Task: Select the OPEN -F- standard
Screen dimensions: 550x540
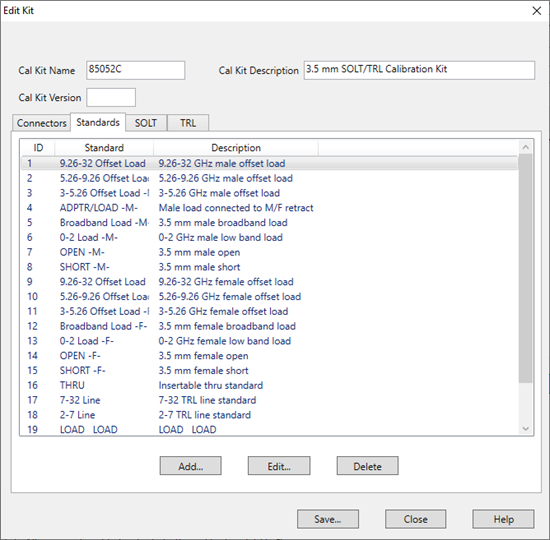Action: pos(269,356)
